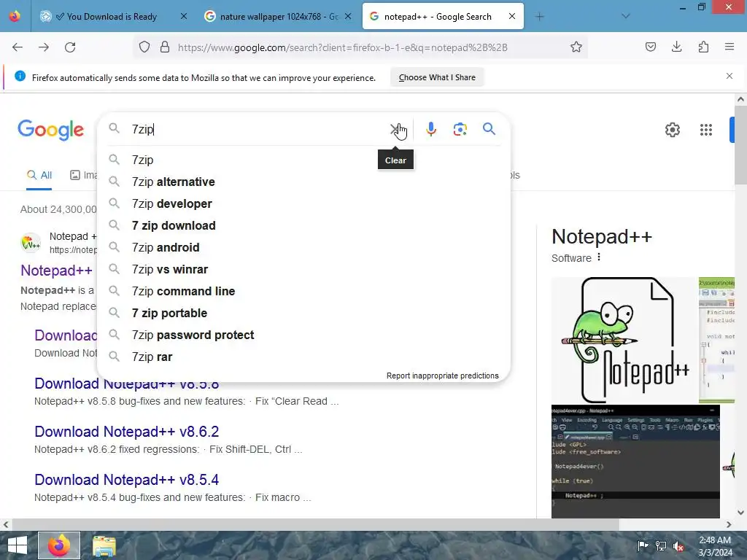
Task: Open File Explorer from the taskbar
Action: coord(104,546)
